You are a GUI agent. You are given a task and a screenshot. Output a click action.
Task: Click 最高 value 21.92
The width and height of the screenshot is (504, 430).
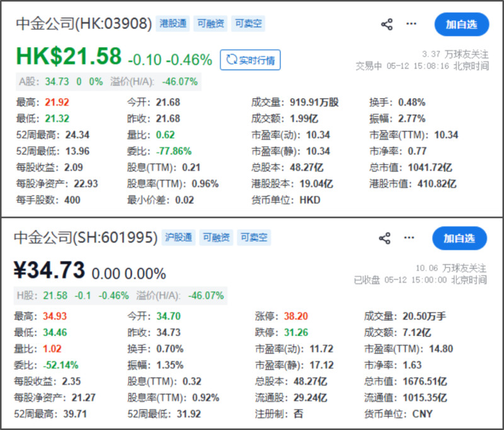pos(57,102)
